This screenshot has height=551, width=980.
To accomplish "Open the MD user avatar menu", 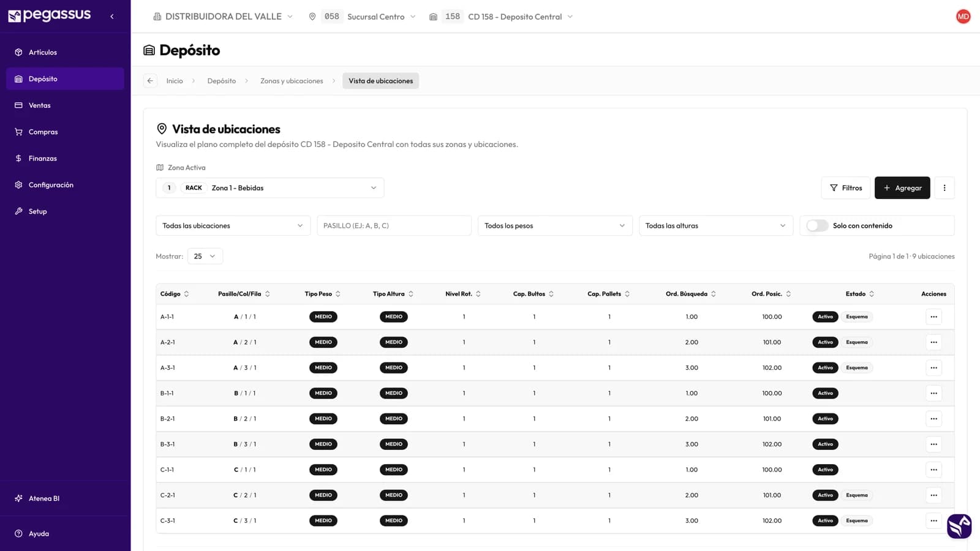I will 963,17.
